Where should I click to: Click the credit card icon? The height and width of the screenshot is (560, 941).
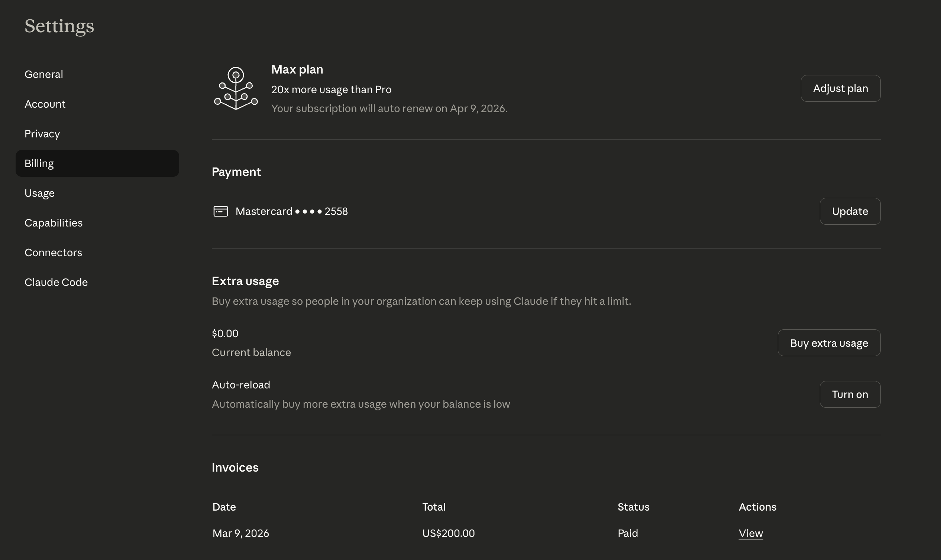point(220,211)
